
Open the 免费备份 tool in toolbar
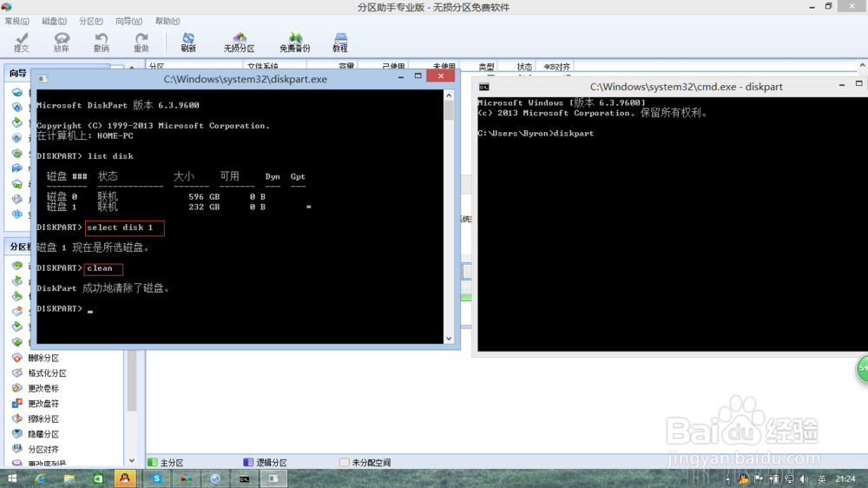(295, 42)
